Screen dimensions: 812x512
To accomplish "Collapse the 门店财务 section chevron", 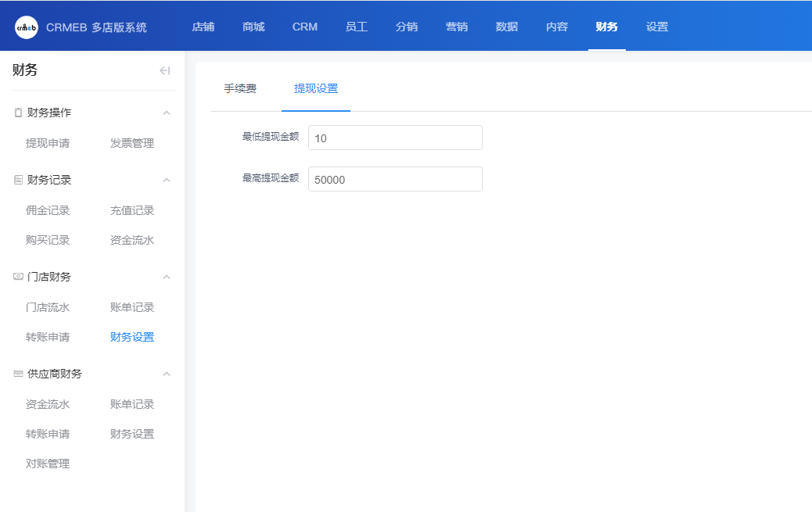I will (166, 277).
